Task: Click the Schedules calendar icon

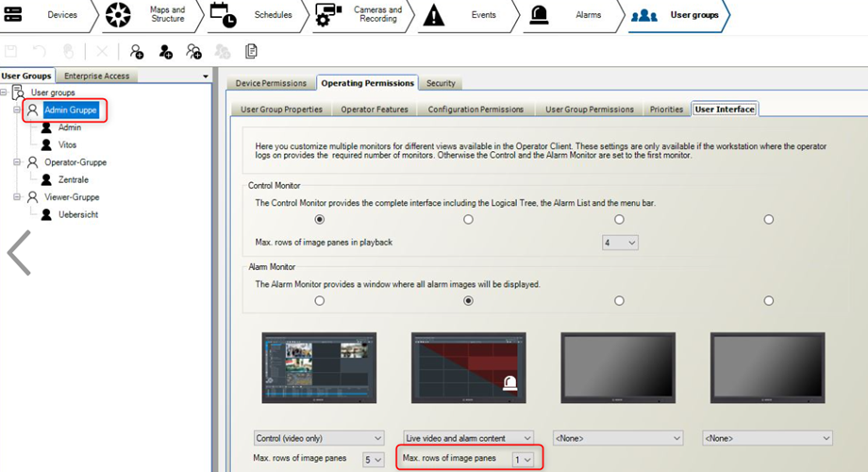Action: tap(223, 15)
